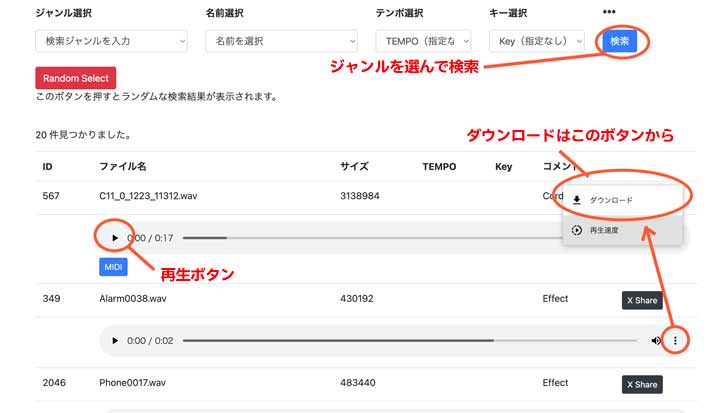This screenshot has width=720, height=413.
Task: Select 再生速度 menu entry
Action: pyautogui.click(x=606, y=230)
